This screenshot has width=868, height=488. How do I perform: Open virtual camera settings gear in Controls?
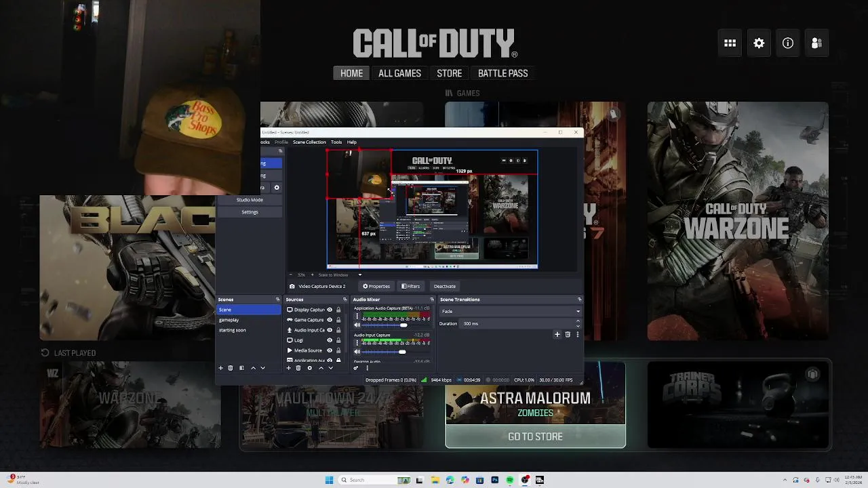pos(276,188)
